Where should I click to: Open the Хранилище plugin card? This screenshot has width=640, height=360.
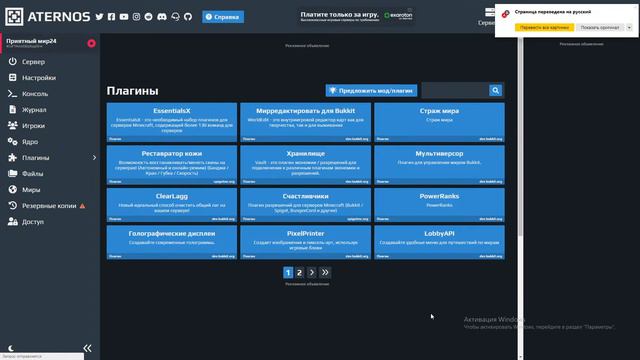point(305,165)
